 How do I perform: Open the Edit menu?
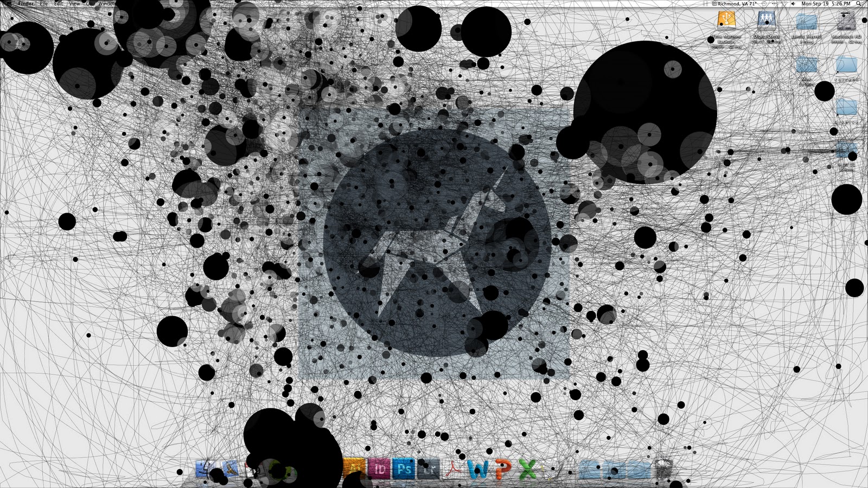coord(59,3)
